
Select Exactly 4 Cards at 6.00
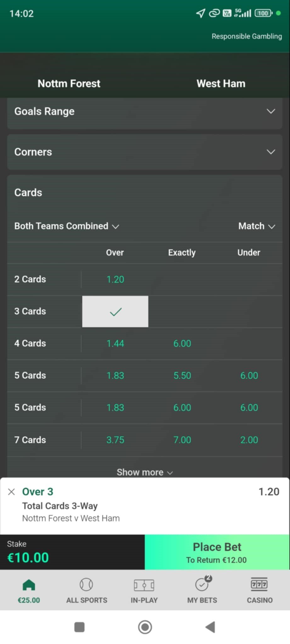(182, 343)
